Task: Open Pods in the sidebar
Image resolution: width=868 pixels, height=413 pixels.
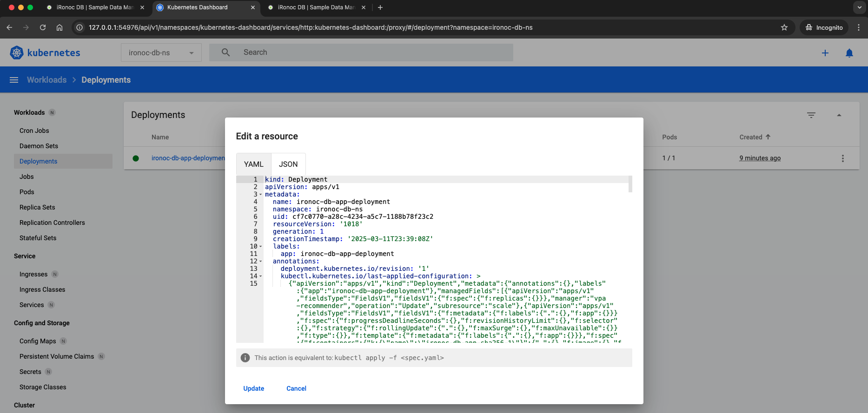Action: (x=27, y=192)
